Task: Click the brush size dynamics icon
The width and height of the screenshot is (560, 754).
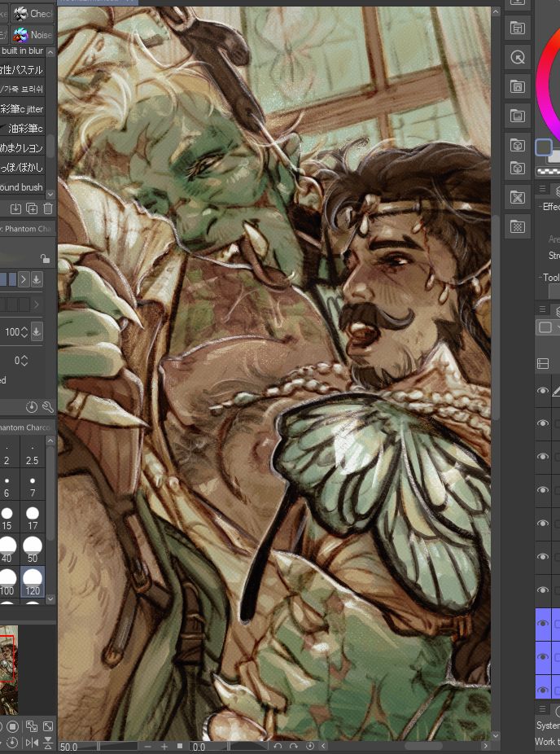Action: 37,279
